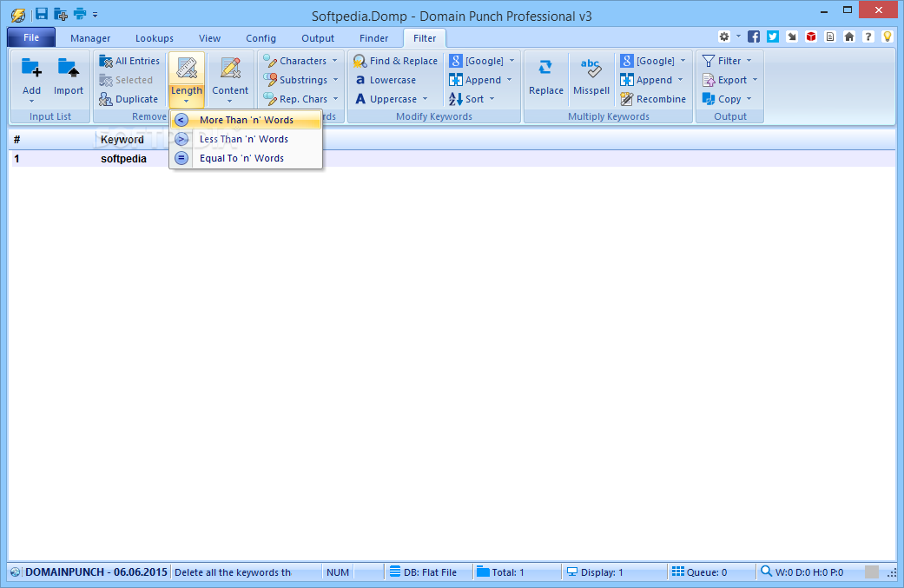Select the softpedia keyword row
The height and width of the screenshot is (588, 904).
pos(453,159)
